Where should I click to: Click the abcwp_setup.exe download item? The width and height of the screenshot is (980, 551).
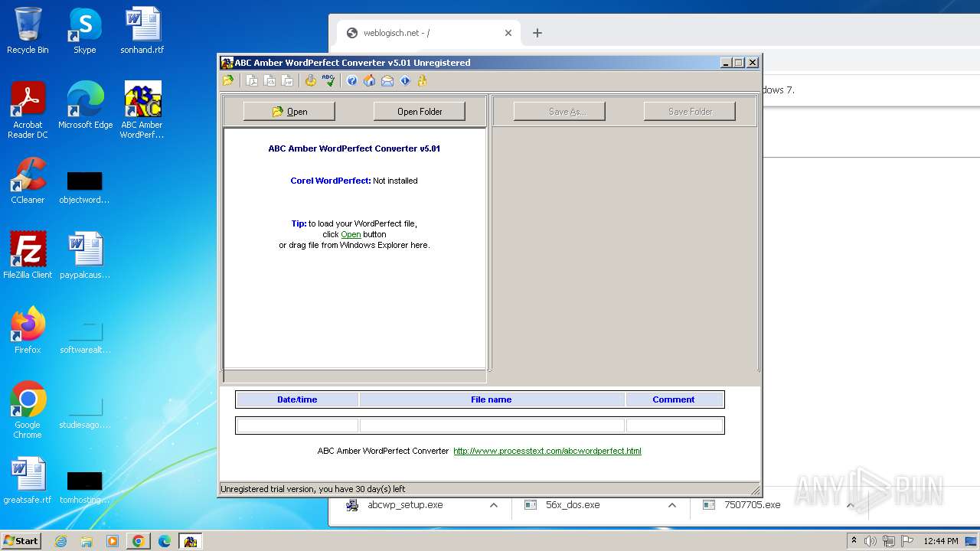(x=406, y=505)
